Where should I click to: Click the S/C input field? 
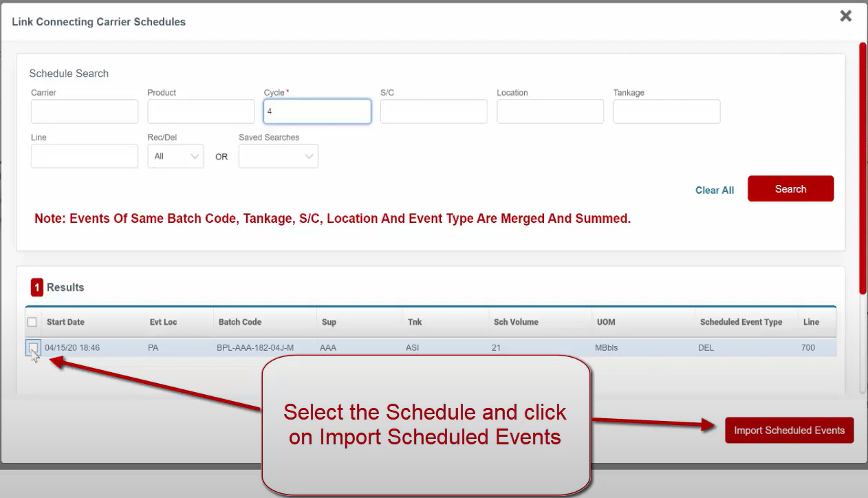(x=433, y=111)
